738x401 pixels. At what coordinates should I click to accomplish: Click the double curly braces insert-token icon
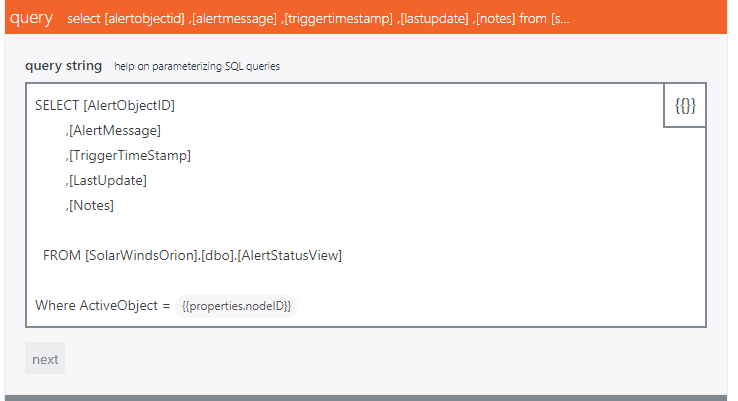point(685,105)
